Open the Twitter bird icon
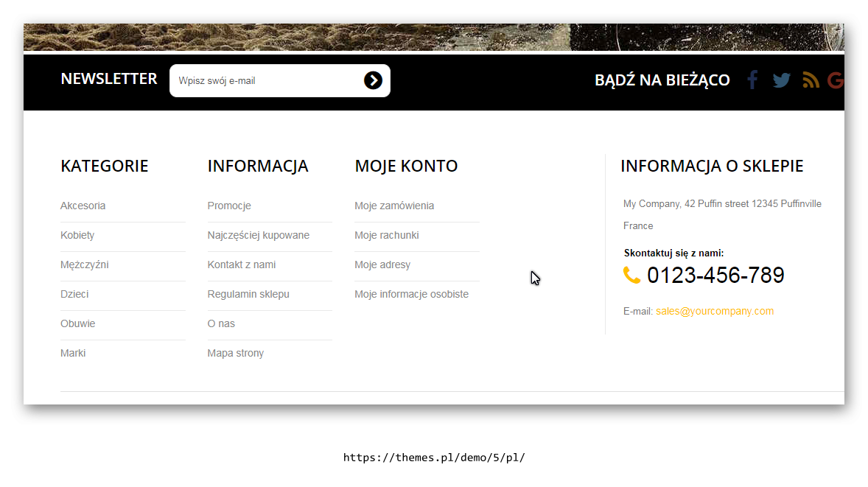 pos(781,80)
